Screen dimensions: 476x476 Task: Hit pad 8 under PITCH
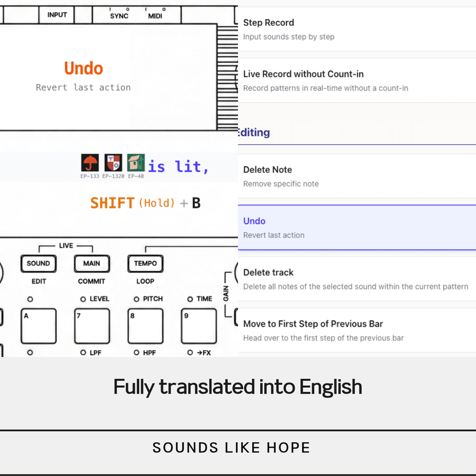pos(145,326)
